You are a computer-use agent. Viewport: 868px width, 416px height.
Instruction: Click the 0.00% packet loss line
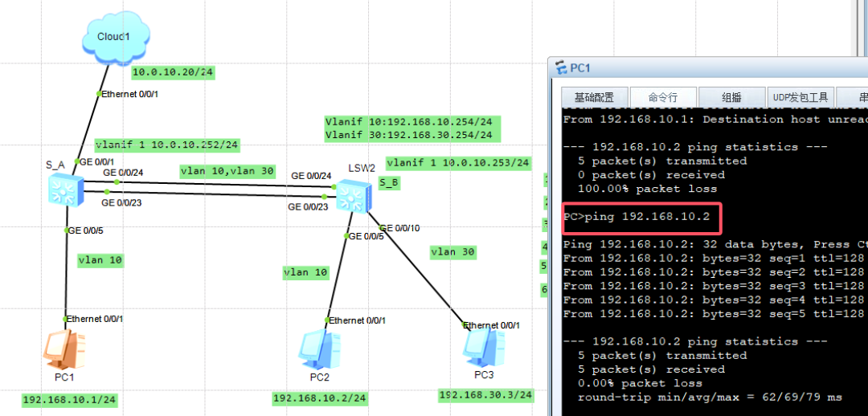[640, 383]
